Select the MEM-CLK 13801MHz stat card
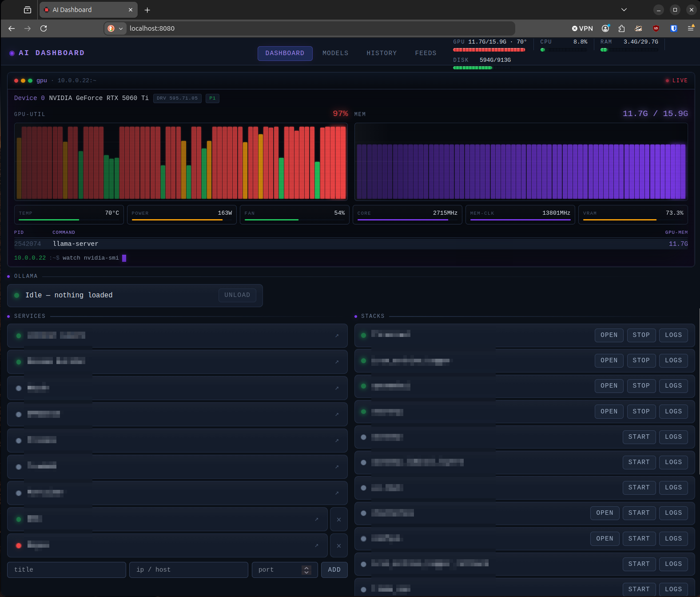 pos(520,215)
